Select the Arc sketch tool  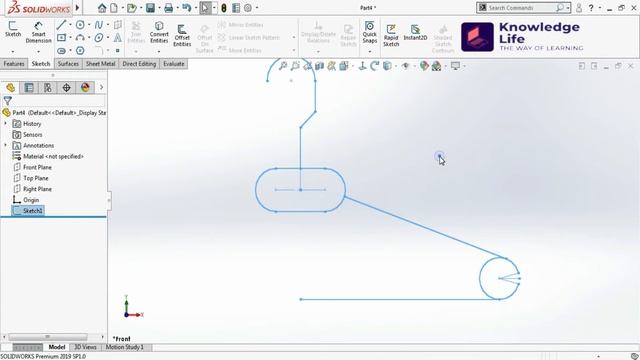coord(80,38)
